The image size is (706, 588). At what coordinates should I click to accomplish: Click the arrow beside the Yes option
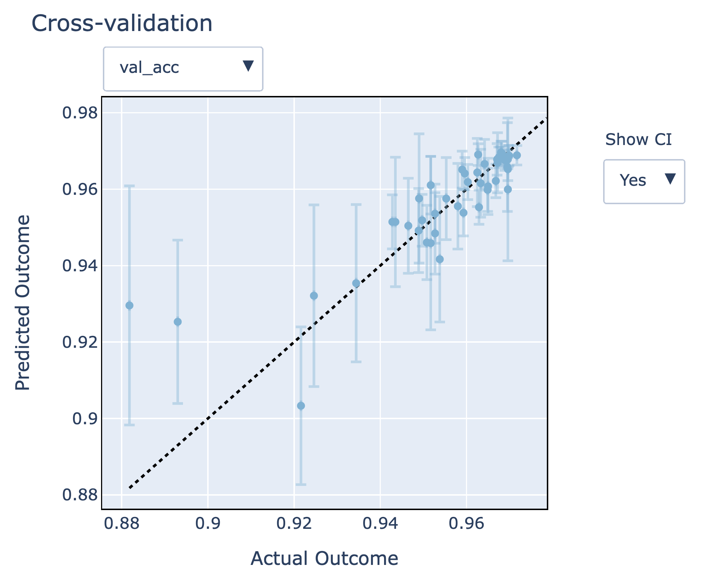(670, 179)
